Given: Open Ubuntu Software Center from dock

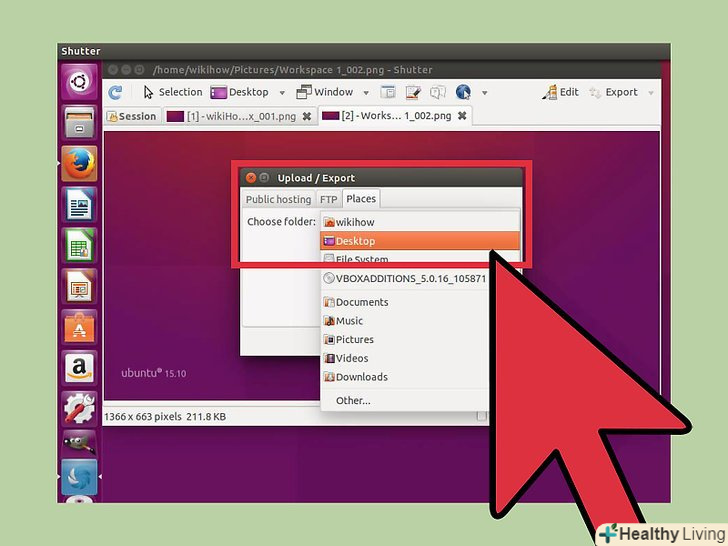Looking at the screenshot, I should (79, 327).
